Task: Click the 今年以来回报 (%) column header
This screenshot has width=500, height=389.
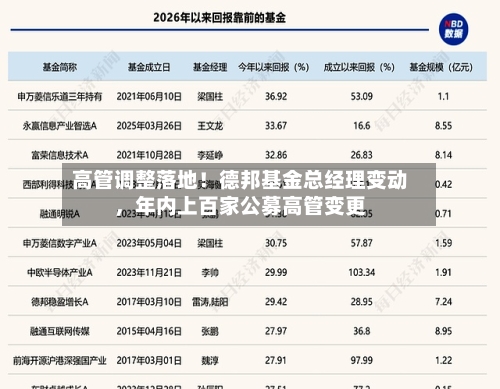Action: pos(273,67)
